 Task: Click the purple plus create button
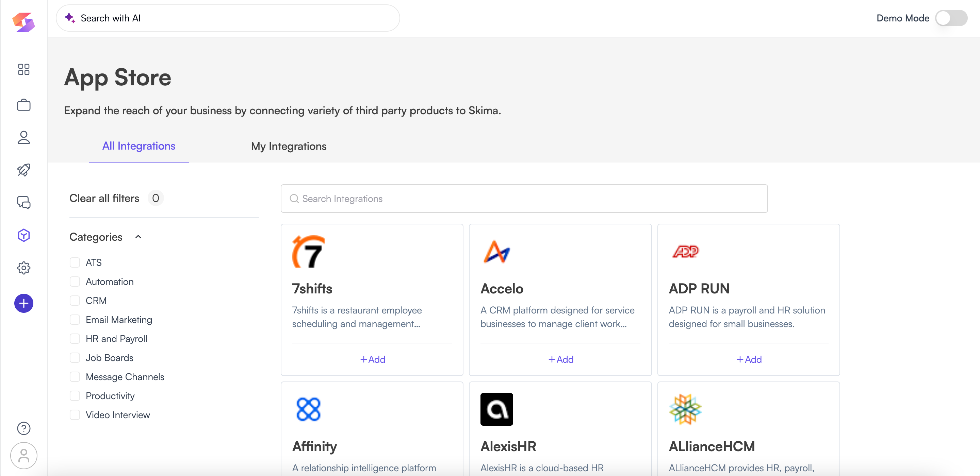(x=23, y=303)
